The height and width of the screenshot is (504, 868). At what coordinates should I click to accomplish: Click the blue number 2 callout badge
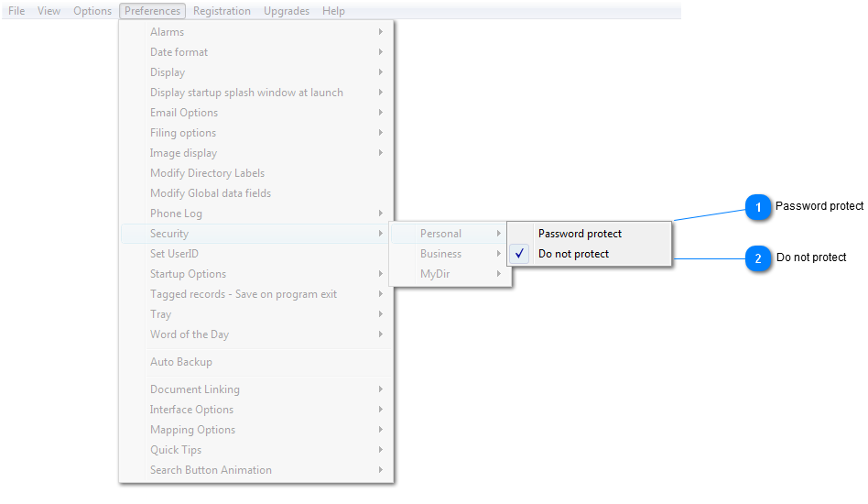pyautogui.click(x=758, y=258)
